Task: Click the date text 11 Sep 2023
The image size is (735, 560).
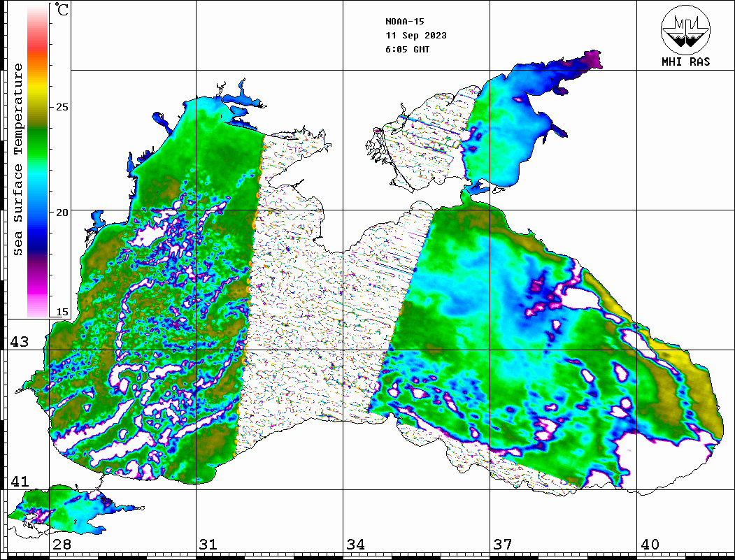Action: (x=416, y=36)
